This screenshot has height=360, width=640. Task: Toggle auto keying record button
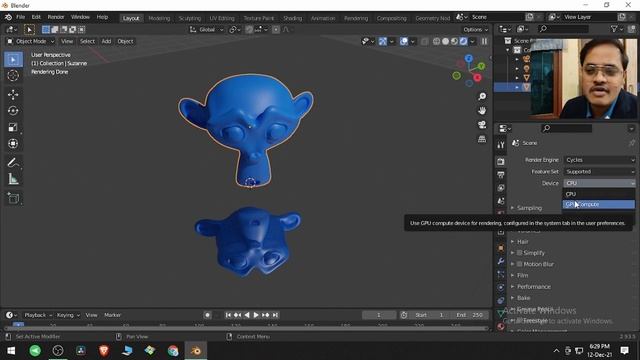pyautogui.click(x=207, y=315)
